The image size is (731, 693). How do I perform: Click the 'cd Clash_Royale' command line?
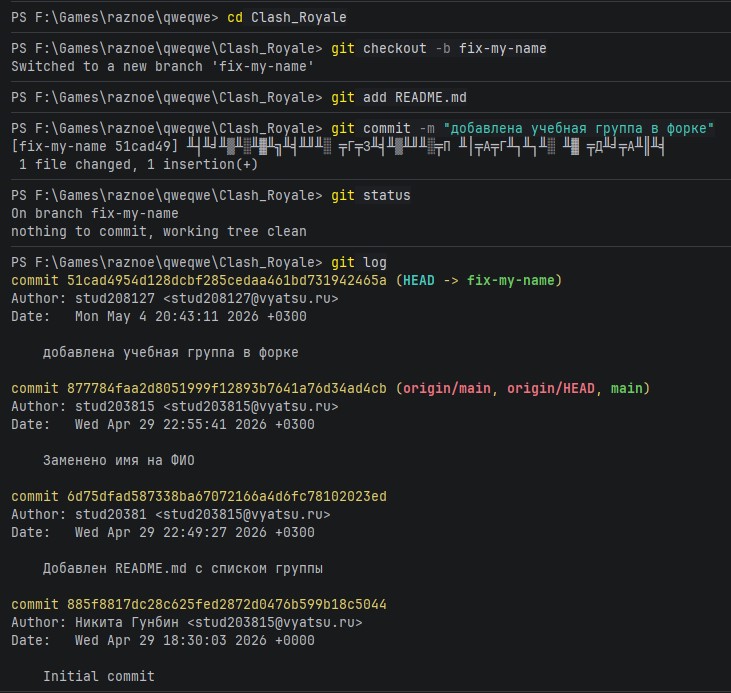(x=286, y=18)
